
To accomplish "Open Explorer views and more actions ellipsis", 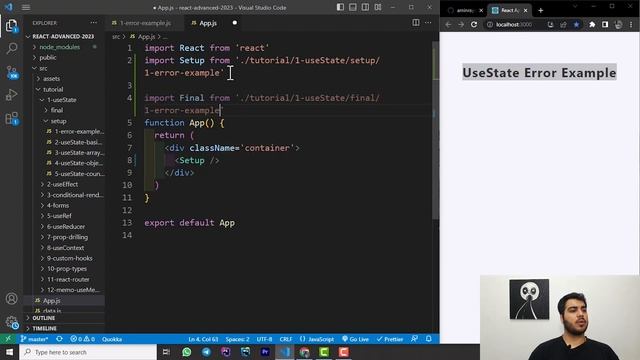I will point(94,23).
